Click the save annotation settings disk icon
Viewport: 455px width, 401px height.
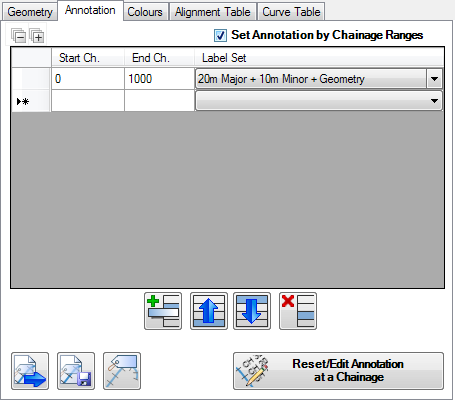[76, 371]
